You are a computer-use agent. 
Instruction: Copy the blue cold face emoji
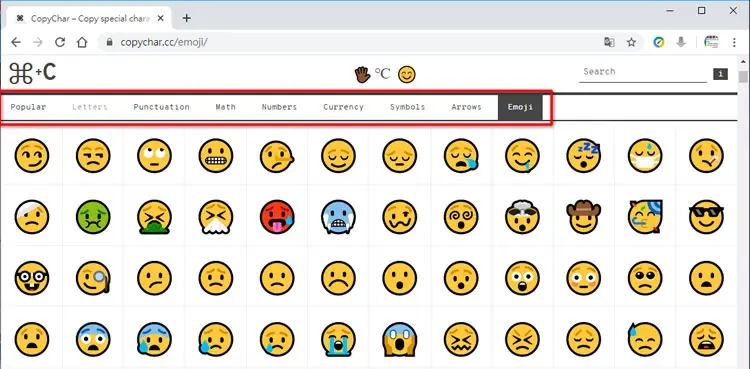tap(338, 217)
